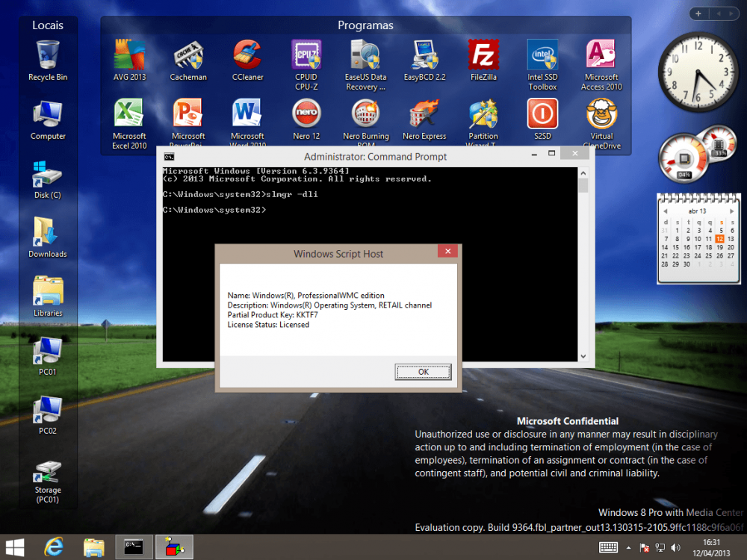The width and height of the screenshot is (747, 560).
Task: Select Windows Script Host taskbar button
Action: (x=174, y=547)
